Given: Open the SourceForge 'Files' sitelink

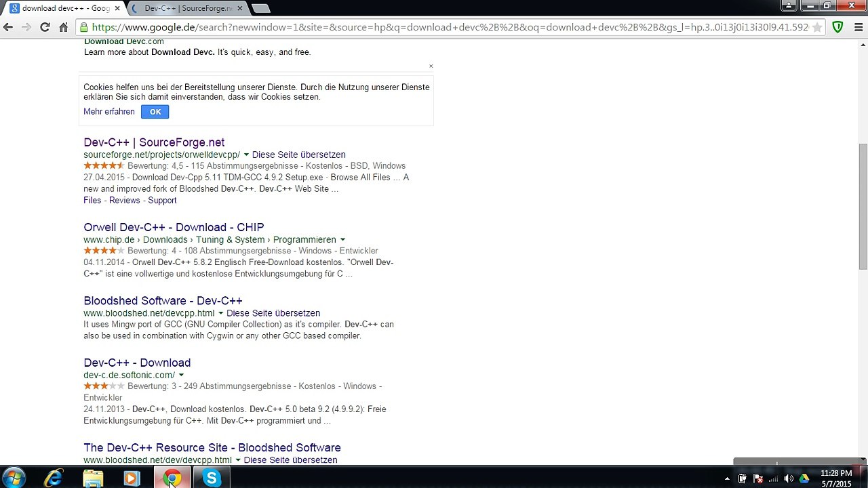Looking at the screenshot, I should (92, 200).
